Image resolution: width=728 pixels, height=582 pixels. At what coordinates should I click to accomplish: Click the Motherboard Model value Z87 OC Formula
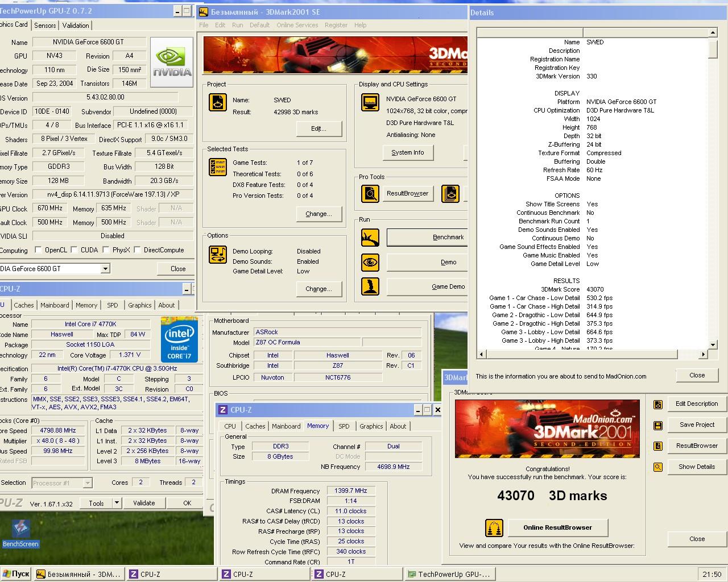tap(307, 342)
